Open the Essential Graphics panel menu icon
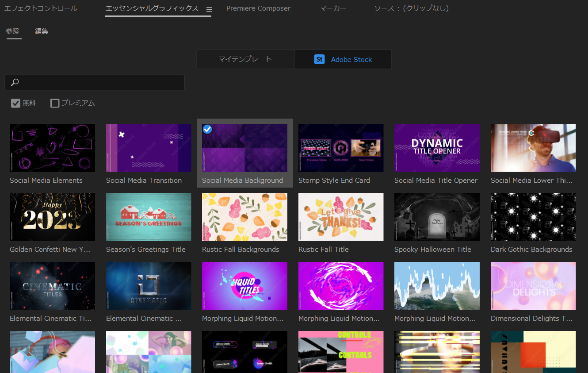The width and height of the screenshot is (588, 373). tap(209, 9)
